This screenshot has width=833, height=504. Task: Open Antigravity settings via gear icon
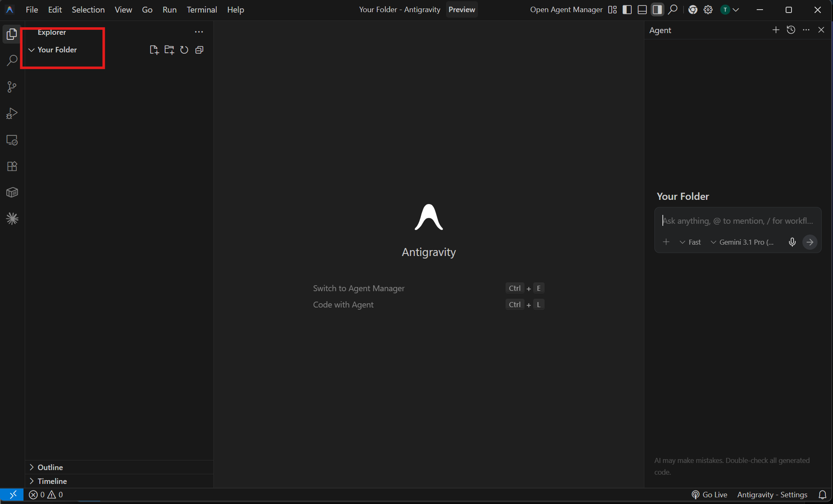708,9
